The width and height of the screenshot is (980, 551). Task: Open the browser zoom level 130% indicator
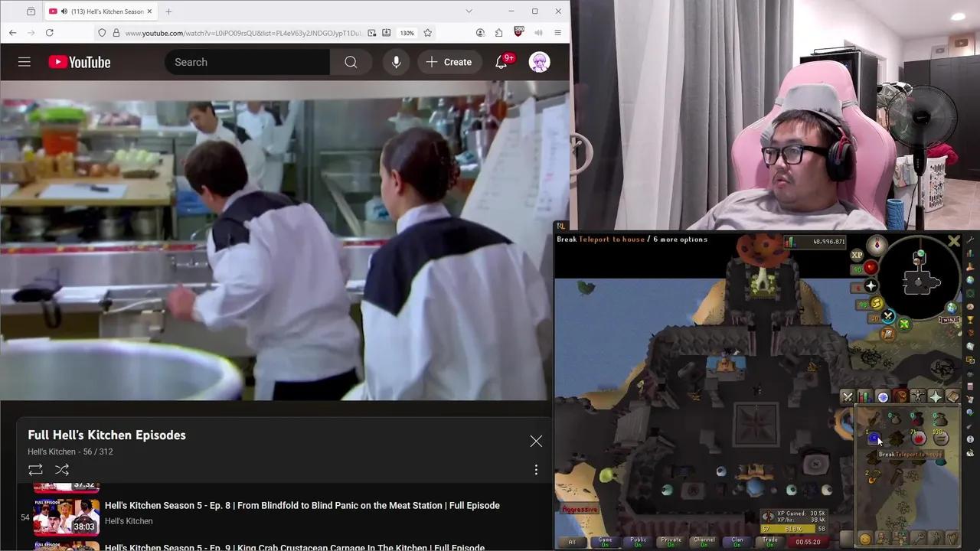407,33
